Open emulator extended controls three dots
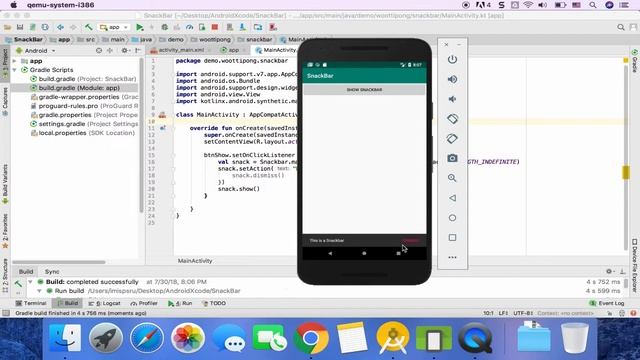The height and width of the screenshot is (360, 640). click(452, 258)
